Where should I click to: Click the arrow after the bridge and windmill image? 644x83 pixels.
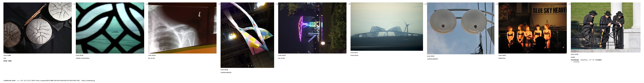[x=425, y=4]
